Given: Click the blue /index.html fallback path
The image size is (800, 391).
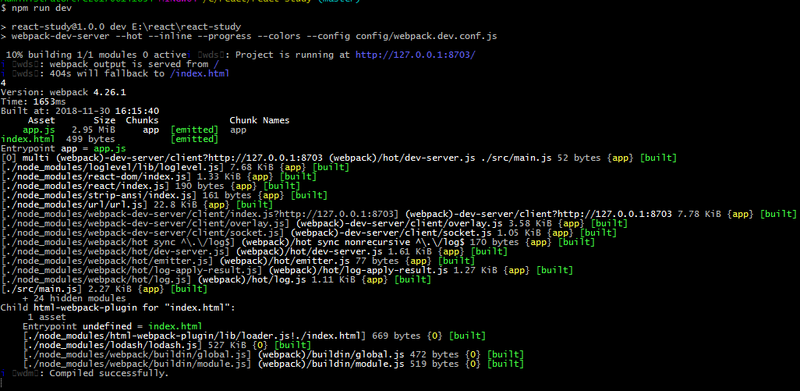Looking at the screenshot, I should click(x=199, y=74).
